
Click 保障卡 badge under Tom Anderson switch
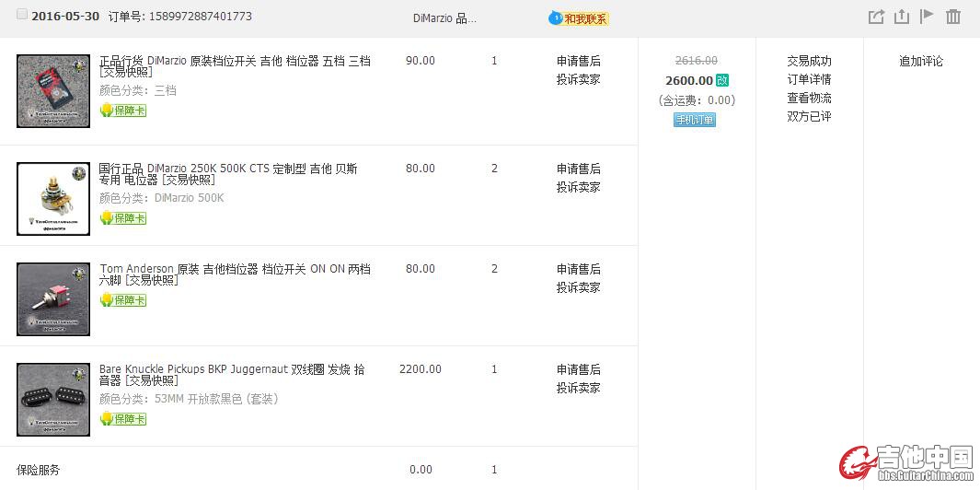[123, 300]
